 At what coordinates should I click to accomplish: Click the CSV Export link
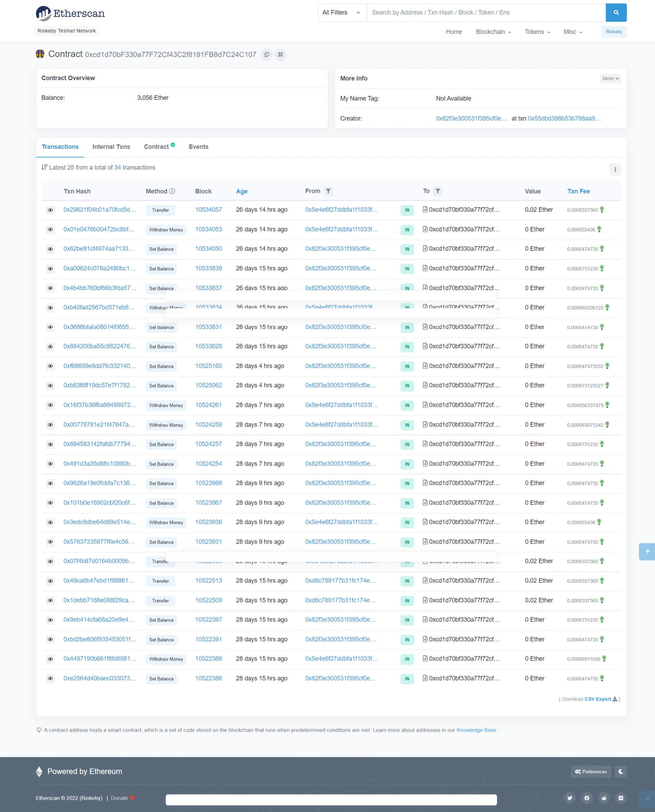598,699
